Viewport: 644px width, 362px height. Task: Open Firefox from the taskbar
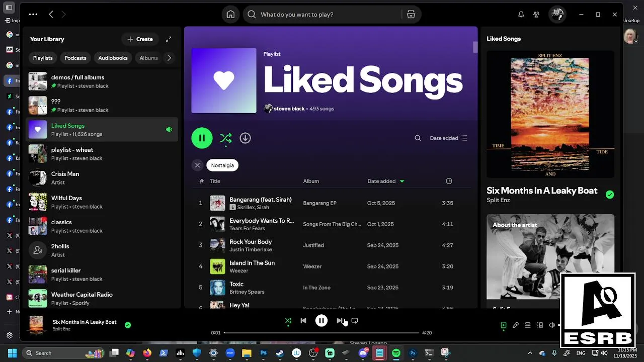pos(147,353)
